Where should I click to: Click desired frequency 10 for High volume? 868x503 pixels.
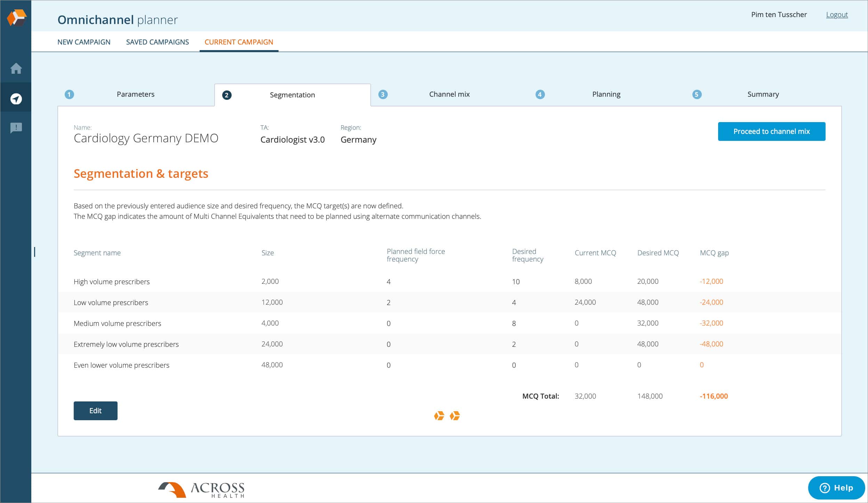516,282
